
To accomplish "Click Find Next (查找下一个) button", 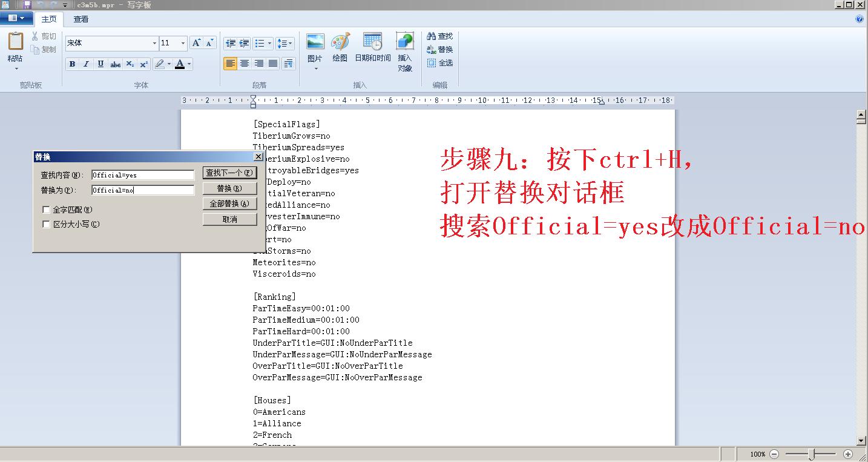I will (229, 173).
